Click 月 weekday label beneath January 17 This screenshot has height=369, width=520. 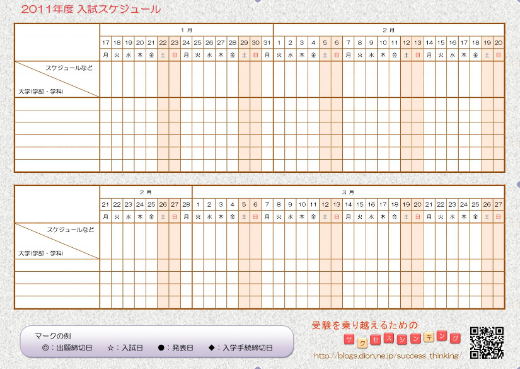pos(106,55)
